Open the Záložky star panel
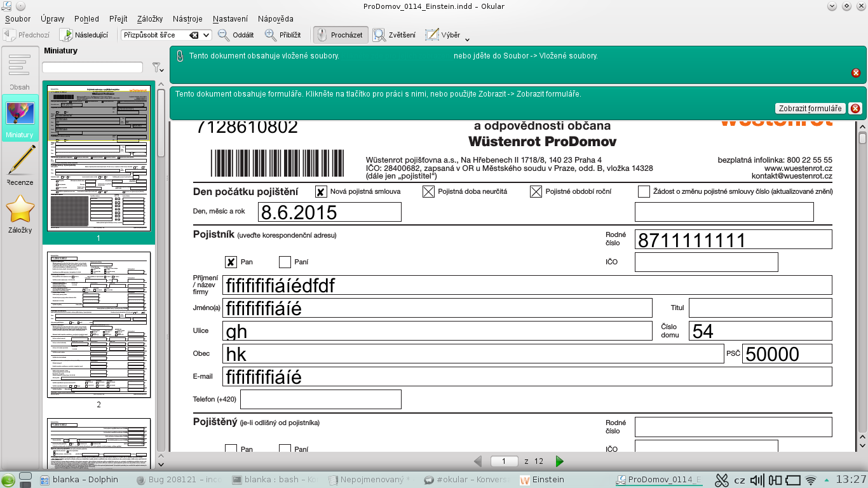 (x=20, y=213)
